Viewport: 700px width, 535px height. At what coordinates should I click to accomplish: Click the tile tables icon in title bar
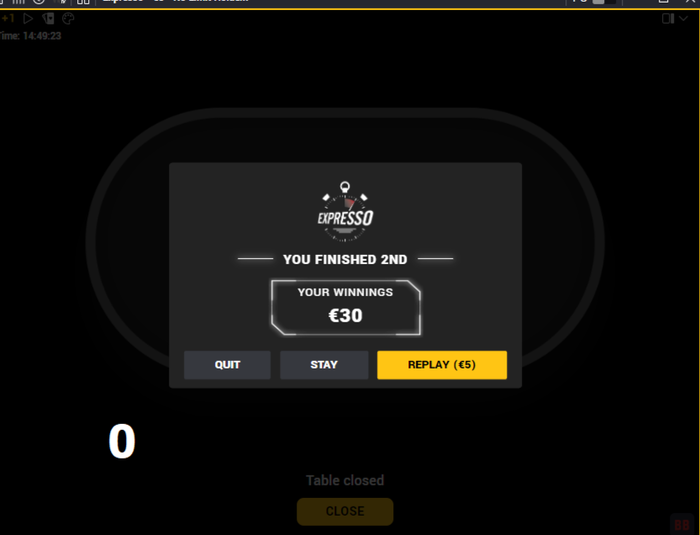tap(83, 2)
